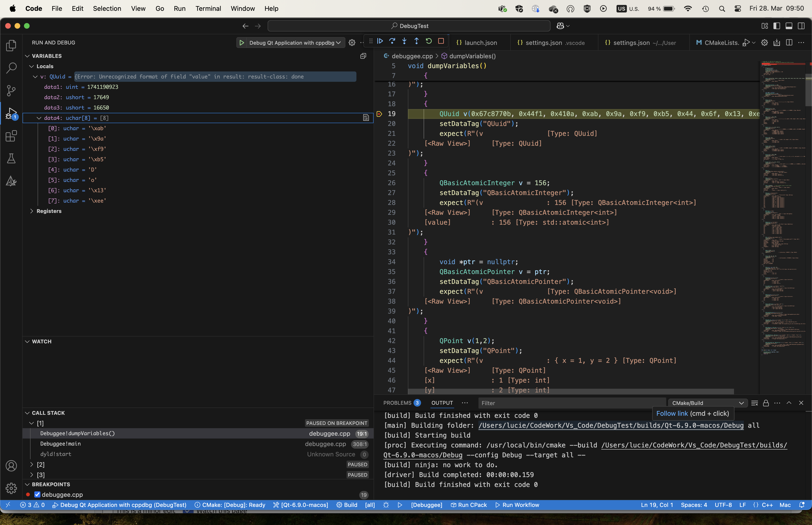Go forward with navigation arrow
This screenshot has width=812, height=525.
[258, 26]
